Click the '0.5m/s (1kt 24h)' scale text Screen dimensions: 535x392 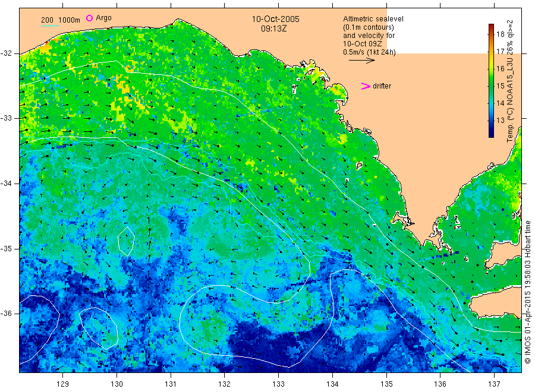pos(369,52)
